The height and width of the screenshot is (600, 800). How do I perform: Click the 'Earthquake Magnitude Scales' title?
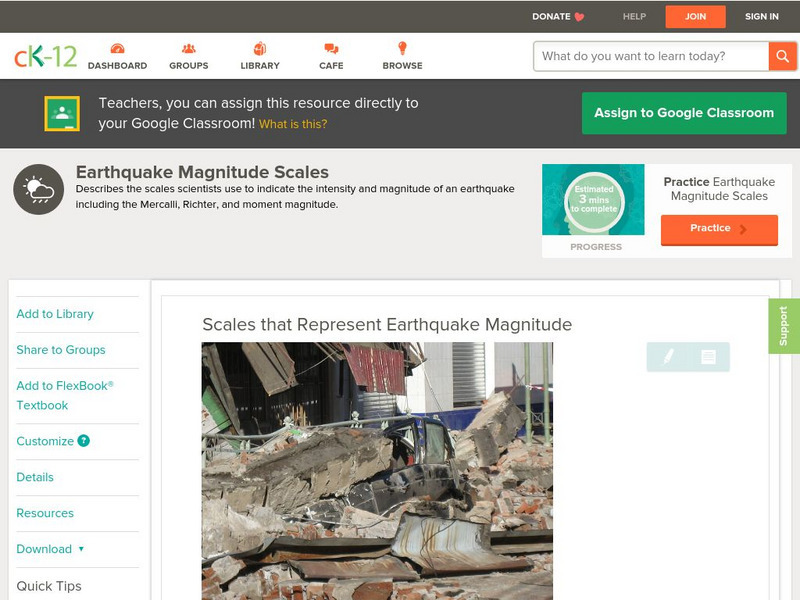coord(202,172)
